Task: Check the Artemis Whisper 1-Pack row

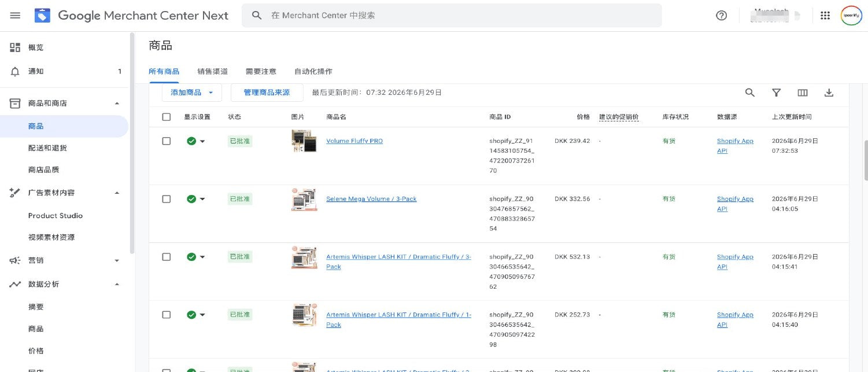Action: click(x=167, y=315)
